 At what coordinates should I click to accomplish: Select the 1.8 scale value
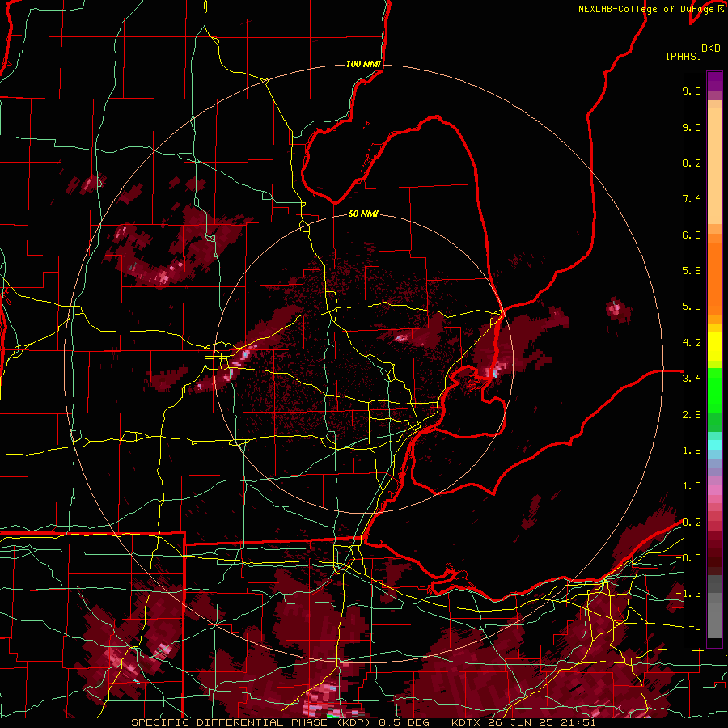(692, 451)
